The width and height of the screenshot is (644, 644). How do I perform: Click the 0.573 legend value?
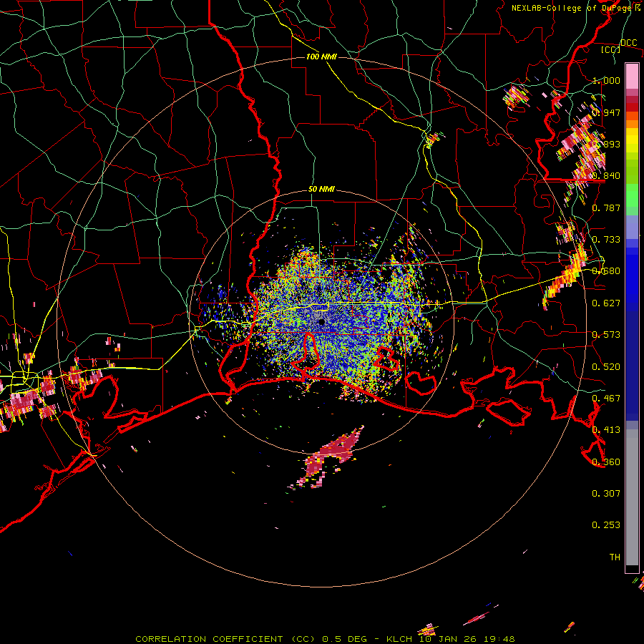point(606,334)
